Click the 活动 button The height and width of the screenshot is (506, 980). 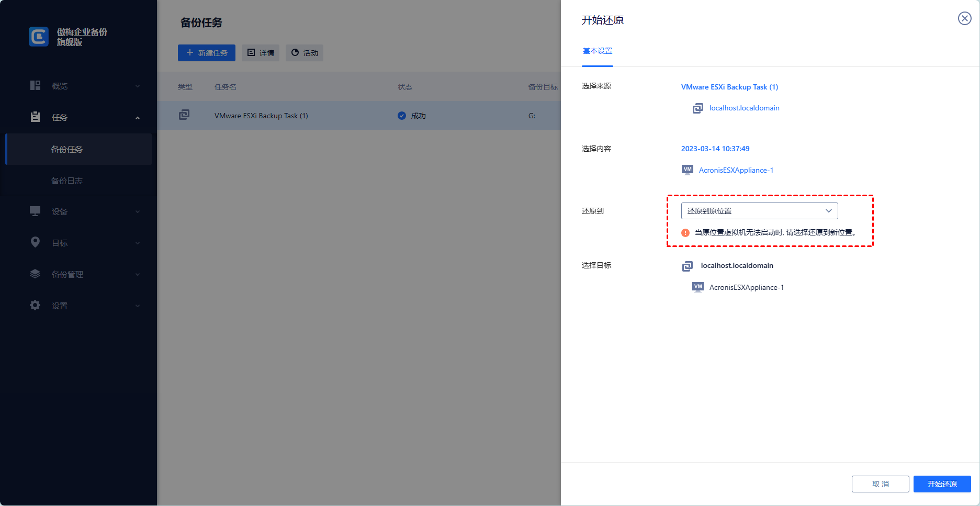[305, 53]
